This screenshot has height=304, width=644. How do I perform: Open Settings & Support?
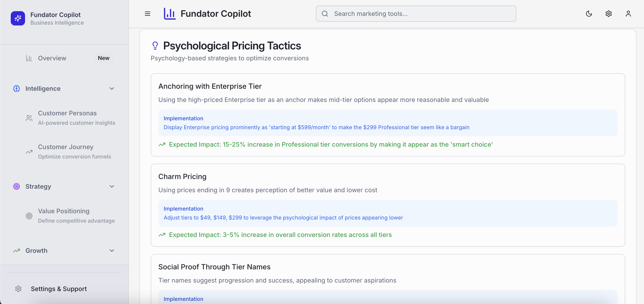tap(59, 289)
